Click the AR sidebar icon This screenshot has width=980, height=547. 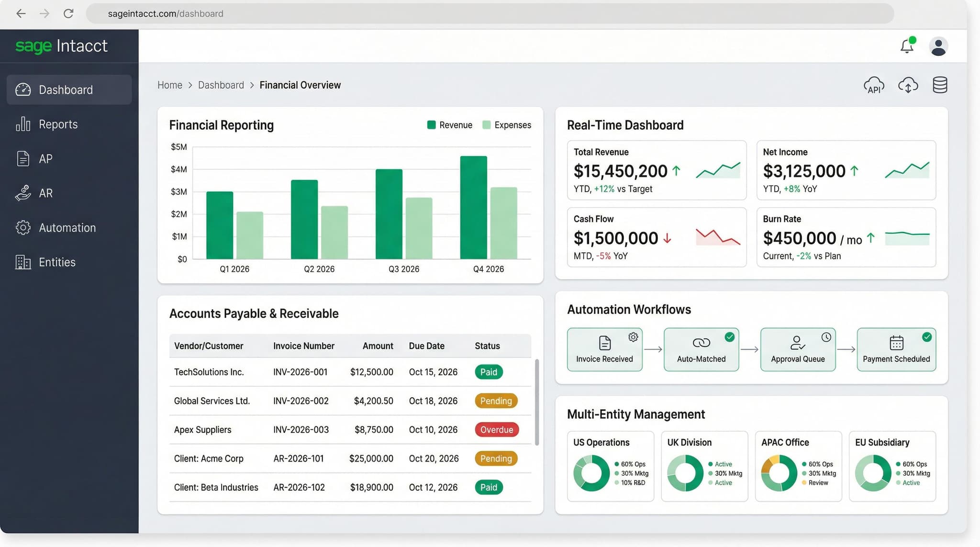(x=22, y=193)
